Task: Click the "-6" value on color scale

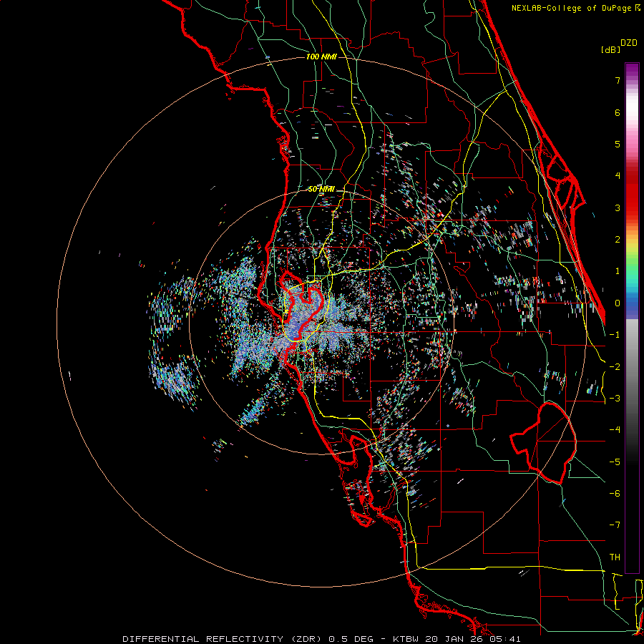Action: 615,494
